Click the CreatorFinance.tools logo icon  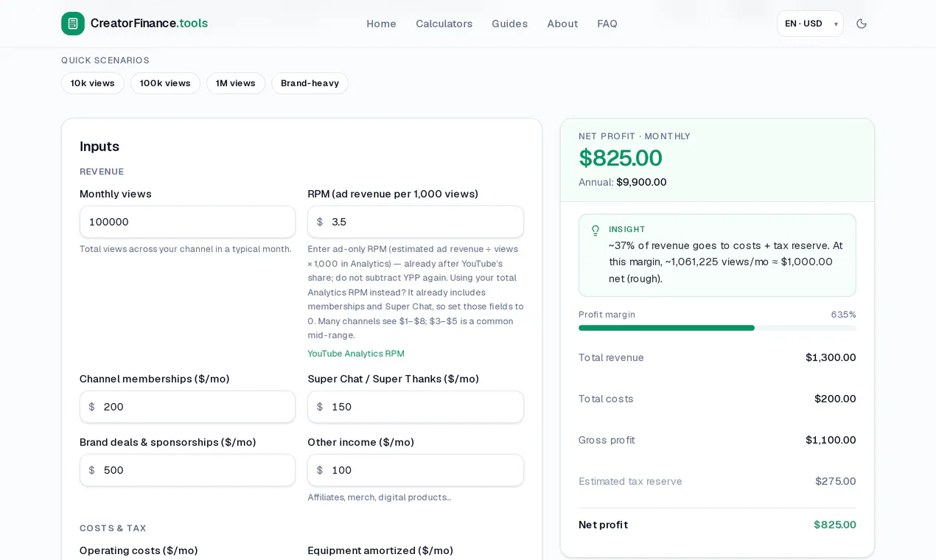[x=73, y=24]
